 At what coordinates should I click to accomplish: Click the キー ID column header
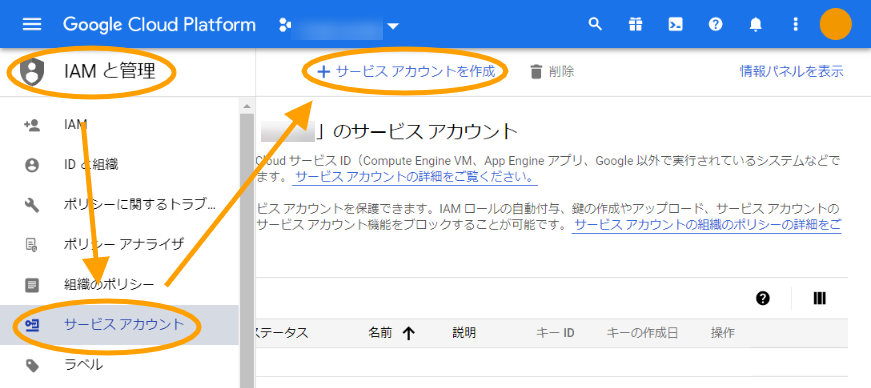(x=555, y=333)
